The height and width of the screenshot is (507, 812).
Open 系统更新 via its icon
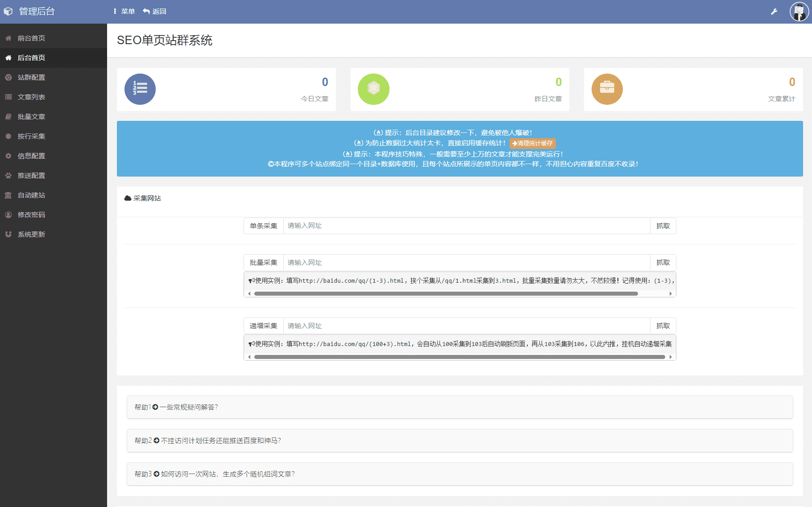coord(8,235)
